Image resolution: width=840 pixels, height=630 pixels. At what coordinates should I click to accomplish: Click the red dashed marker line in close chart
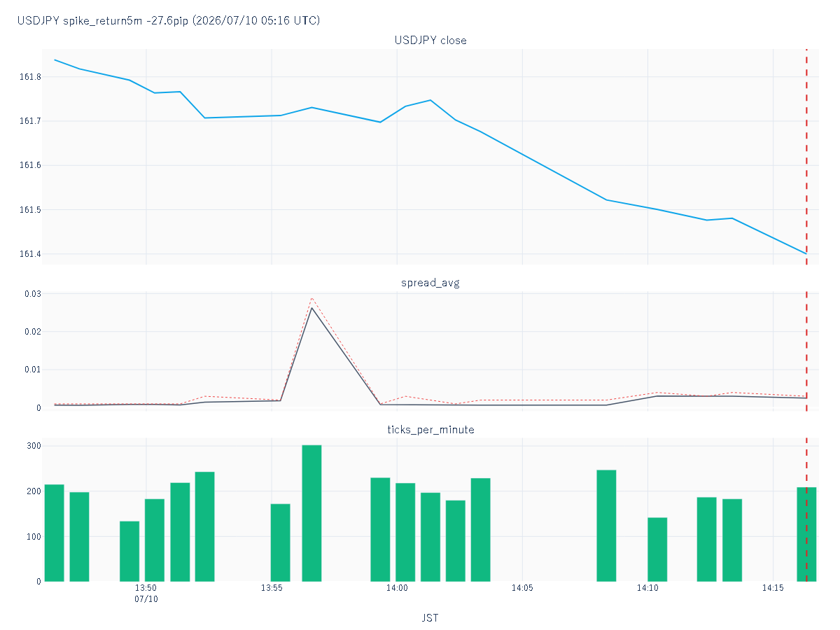click(806, 157)
